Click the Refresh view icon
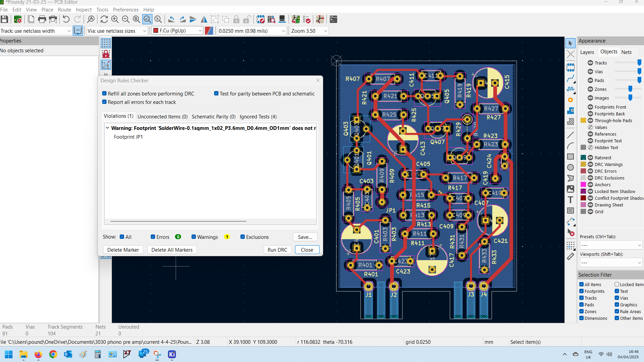 (104, 19)
